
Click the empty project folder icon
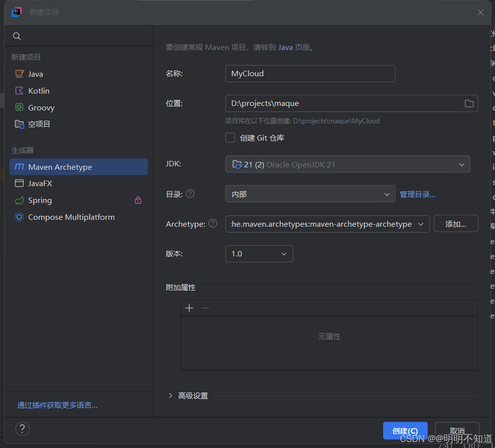tap(19, 124)
